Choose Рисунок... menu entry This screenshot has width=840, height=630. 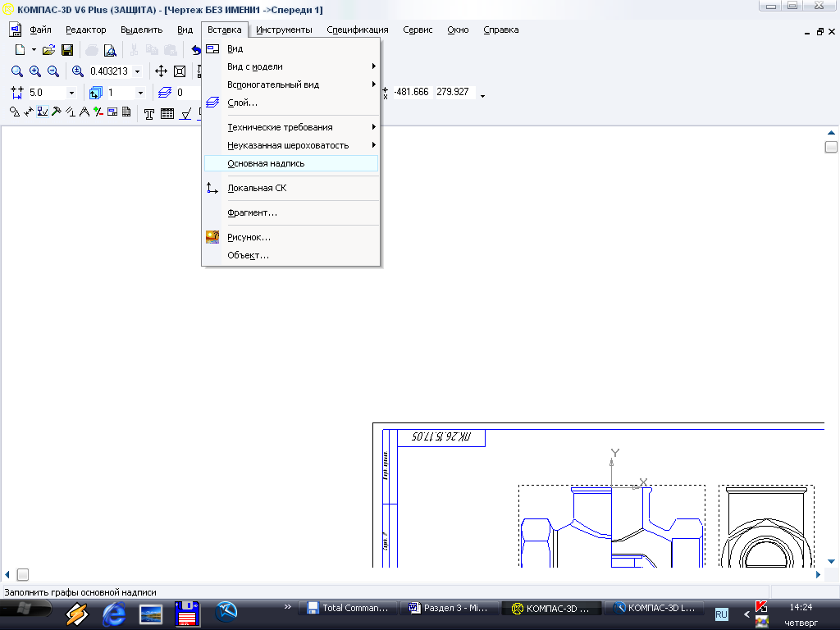click(x=291, y=237)
